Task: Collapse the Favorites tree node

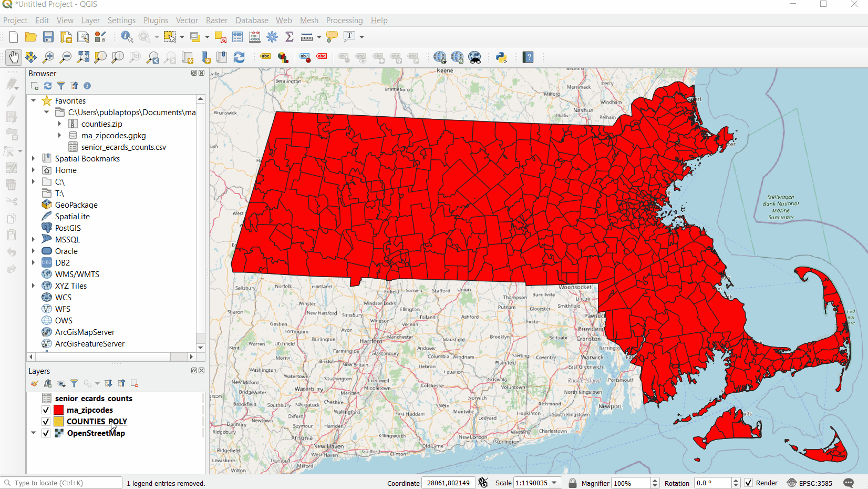Action: tap(34, 100)
